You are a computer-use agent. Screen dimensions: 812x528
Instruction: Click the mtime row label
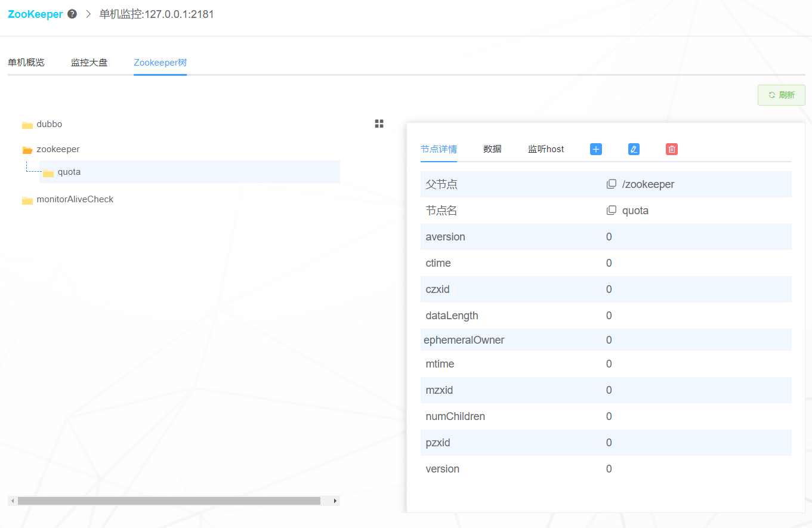[x=440, y=364]
